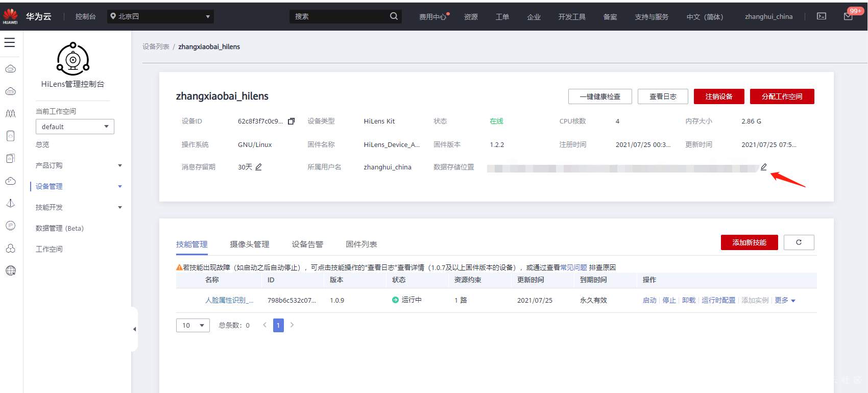Click the 在线 device status value
Viewport: 868px width, 393px height.
tap(496, 121)
